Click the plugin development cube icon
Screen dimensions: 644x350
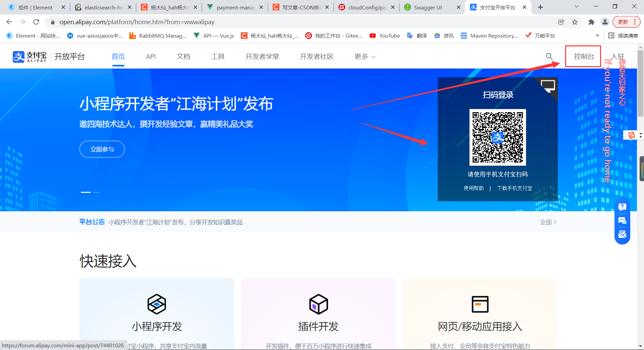pos(318,304)
